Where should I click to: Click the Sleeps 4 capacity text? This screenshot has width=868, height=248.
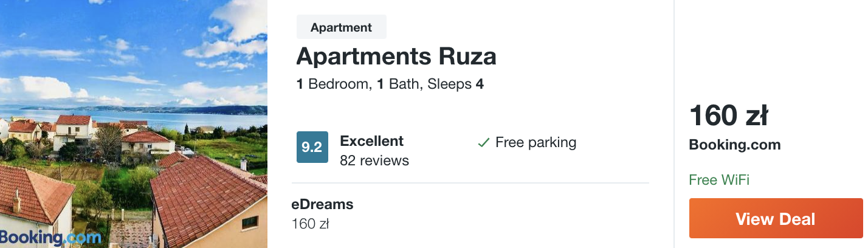[455, 84]
